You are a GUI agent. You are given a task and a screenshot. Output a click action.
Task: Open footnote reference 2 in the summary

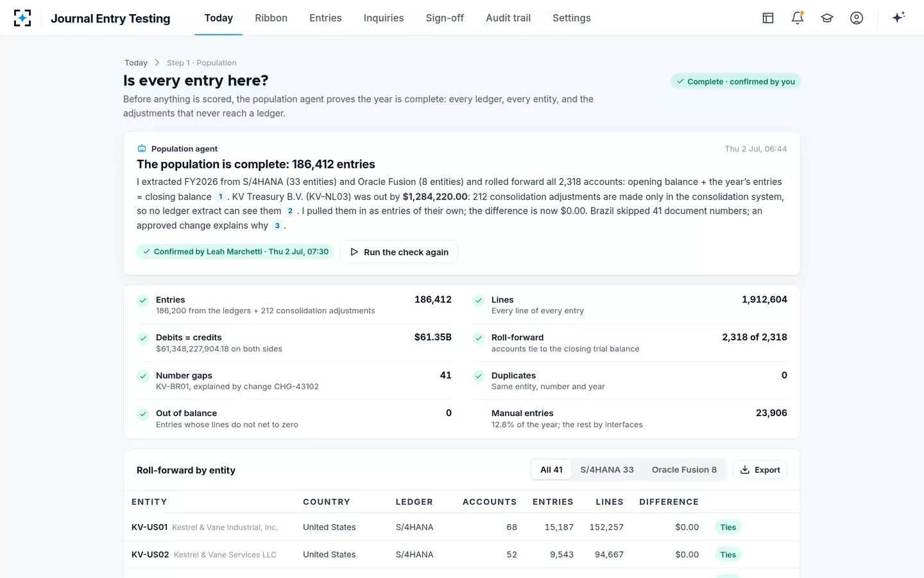[290, 211]
